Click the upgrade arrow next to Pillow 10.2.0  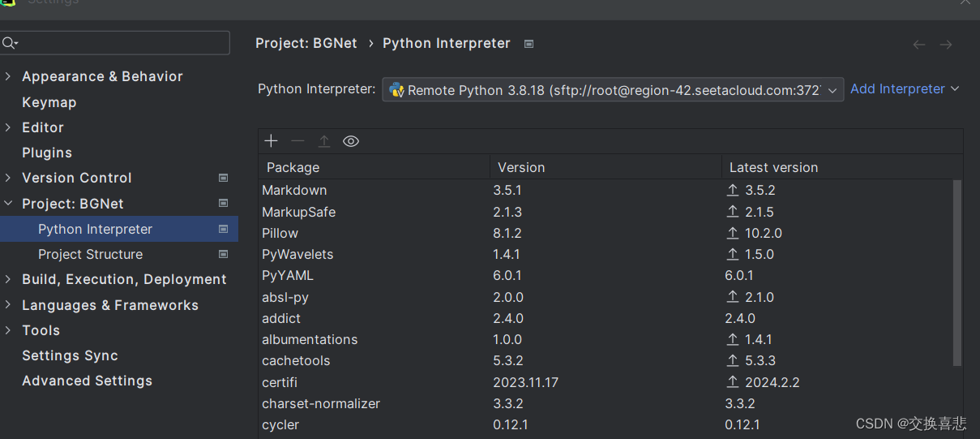(733, 233)
